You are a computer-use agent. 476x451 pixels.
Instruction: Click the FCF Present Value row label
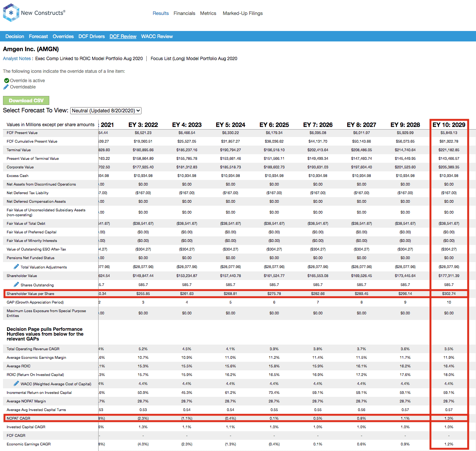click(x=22, y=133)
